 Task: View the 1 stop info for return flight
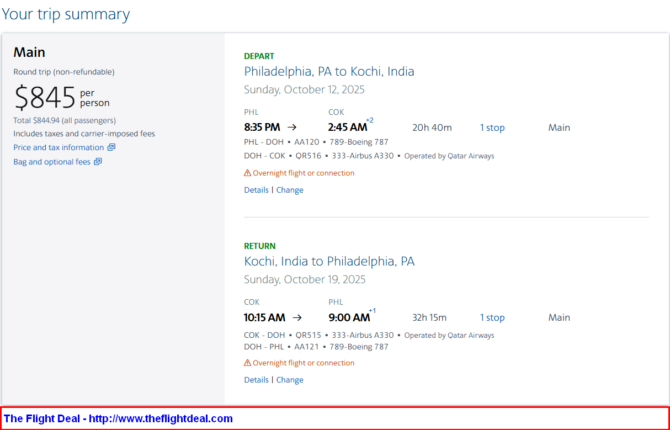tap(492, 318)
